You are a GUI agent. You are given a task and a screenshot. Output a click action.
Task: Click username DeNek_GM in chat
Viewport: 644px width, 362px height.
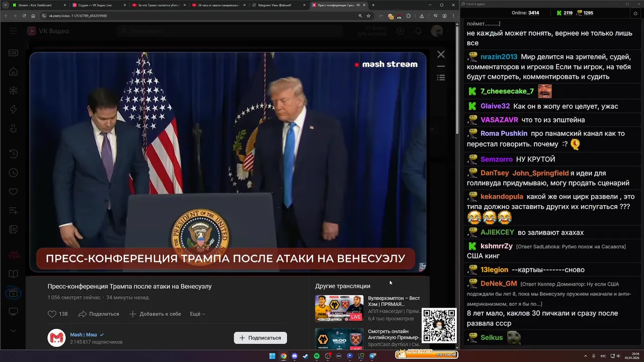tap(499, 283)
